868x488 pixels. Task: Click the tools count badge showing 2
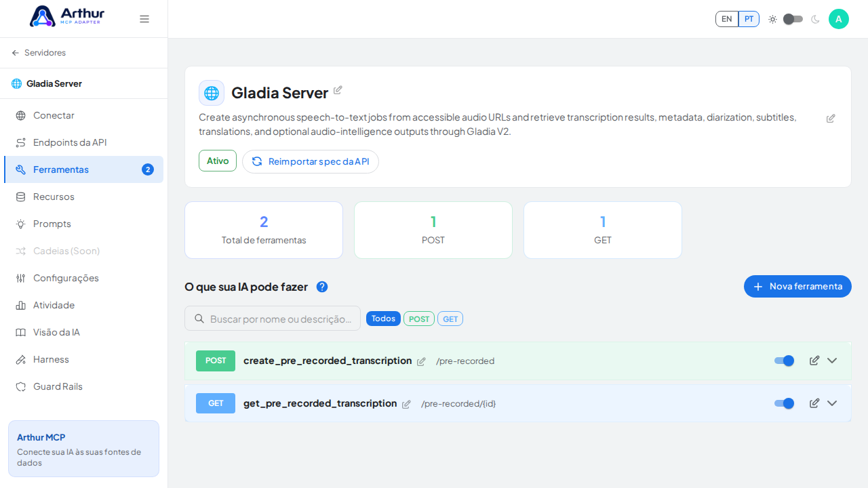[x=148, y=169]
